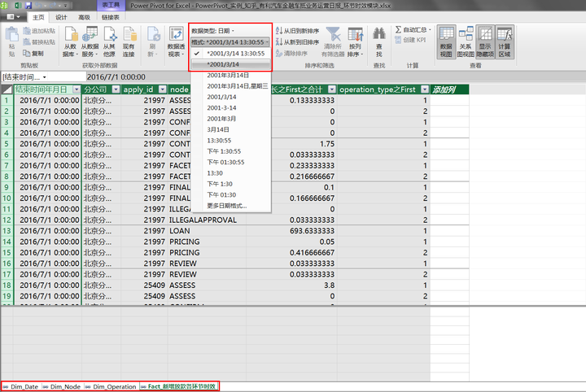Screen dimensions: 586x392
Task: Choose format 2001-3-14
Action: pos(230,108)
